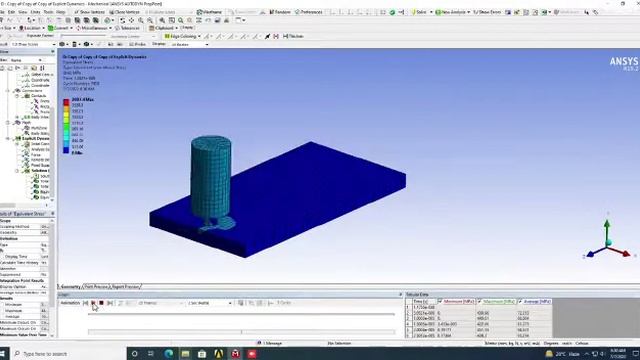Jump to previous animation frame

pyautogui.click(x=85, y=303)
